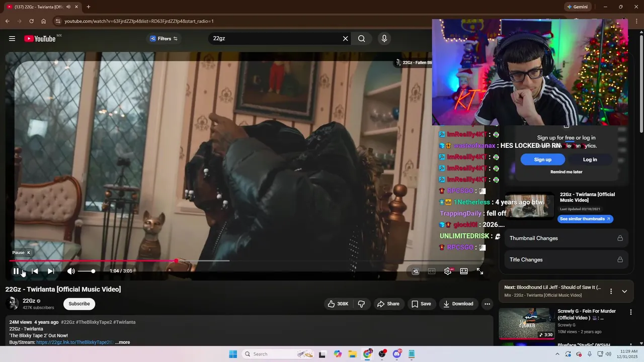Switch the player to theater mode
The image size is (644, 362).
(x=464, y=271)
